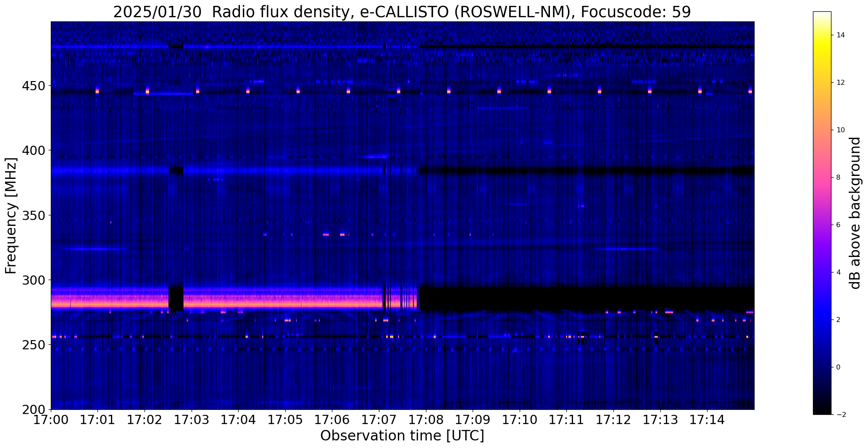Click the colorbar tick label 6

point(839,225)
